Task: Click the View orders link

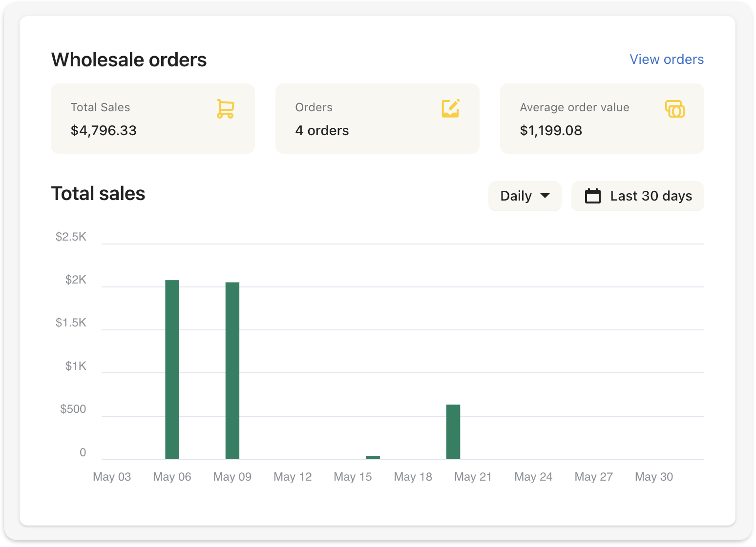Action: [666, 59]
